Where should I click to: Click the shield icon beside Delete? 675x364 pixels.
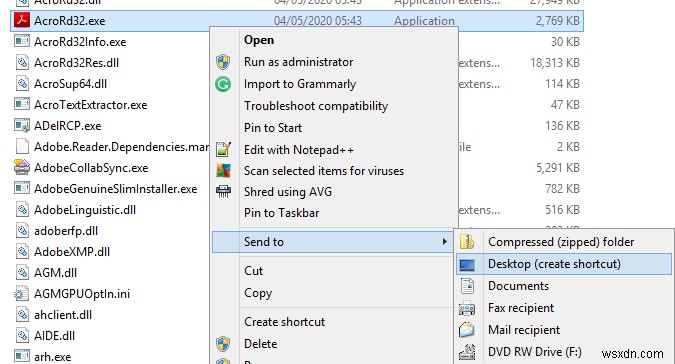(x=223, y=344)
